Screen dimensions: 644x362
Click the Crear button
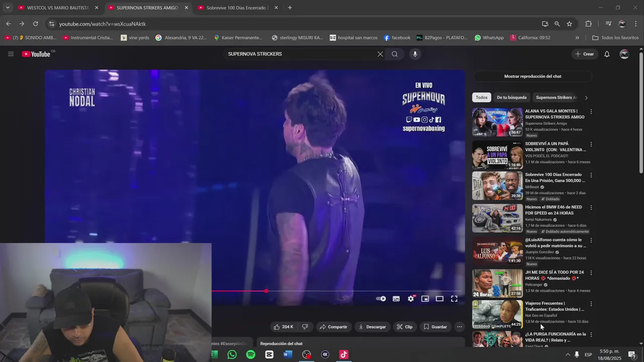pyautogui.click(x=585, y=54)
